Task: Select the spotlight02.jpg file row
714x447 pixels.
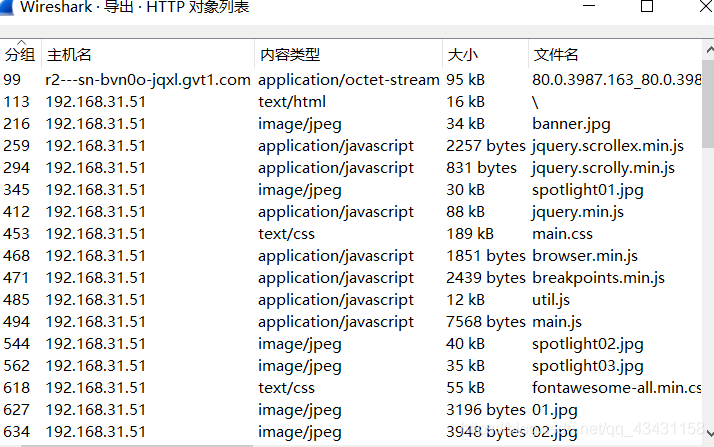Action: point(351,344)
